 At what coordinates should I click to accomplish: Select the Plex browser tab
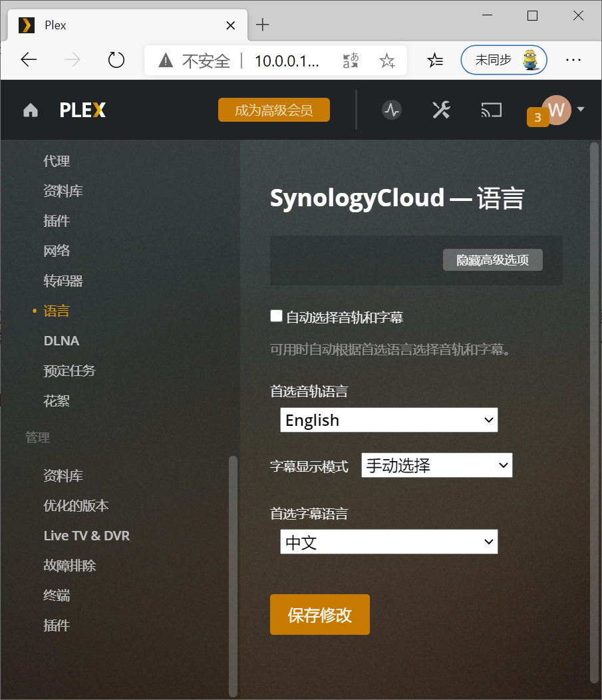pyautogui.click(x=127, y=25)
